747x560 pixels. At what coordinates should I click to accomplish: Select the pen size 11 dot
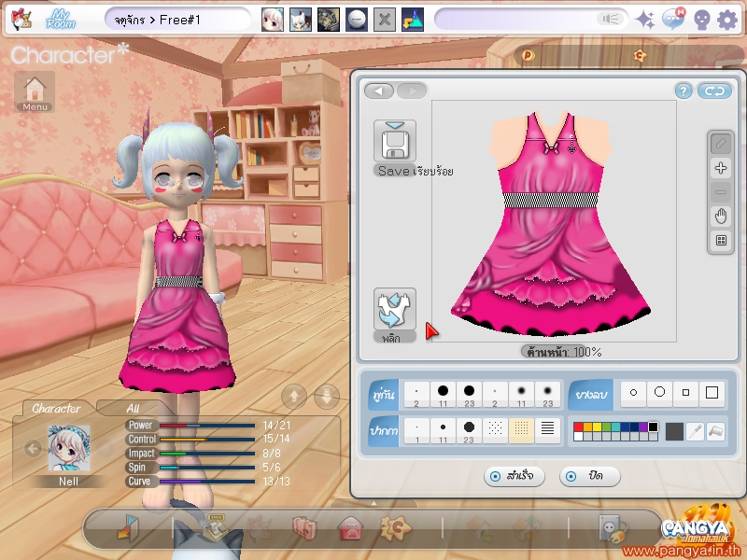(x=443, y=430)
